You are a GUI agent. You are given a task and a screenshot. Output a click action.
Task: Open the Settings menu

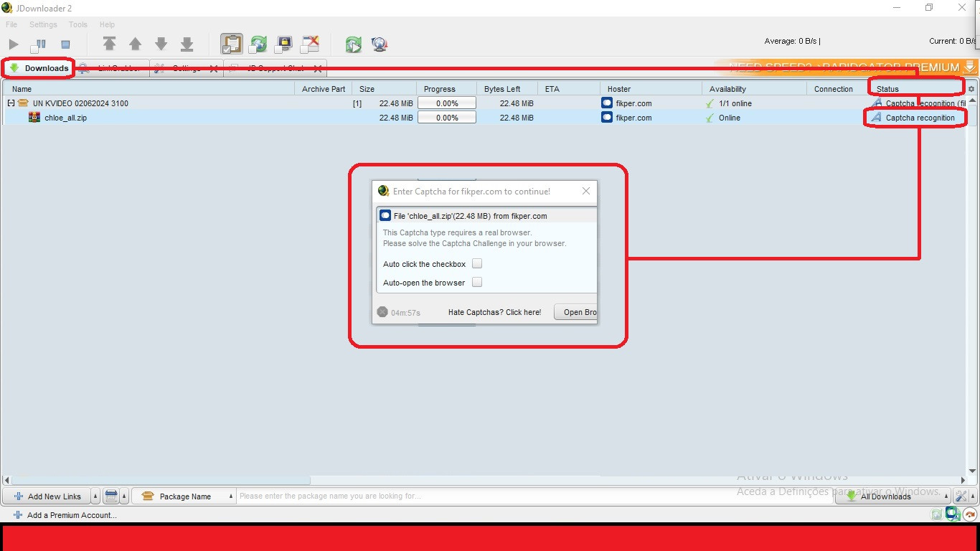[43, 24]
